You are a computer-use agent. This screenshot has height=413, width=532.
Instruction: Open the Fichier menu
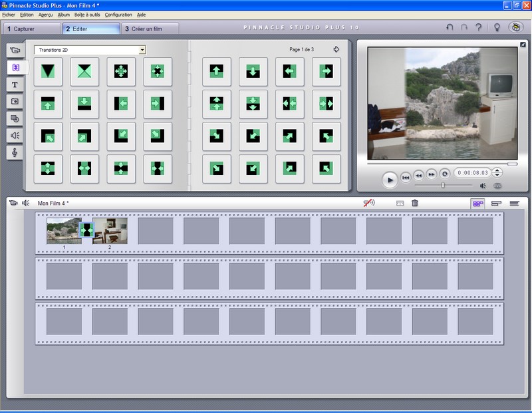pos(9,15)
